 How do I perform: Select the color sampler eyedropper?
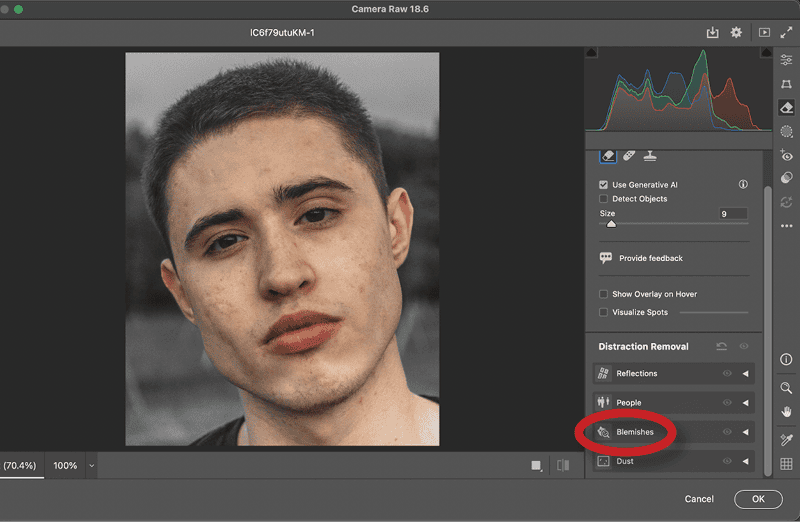(x=786, y=439)
